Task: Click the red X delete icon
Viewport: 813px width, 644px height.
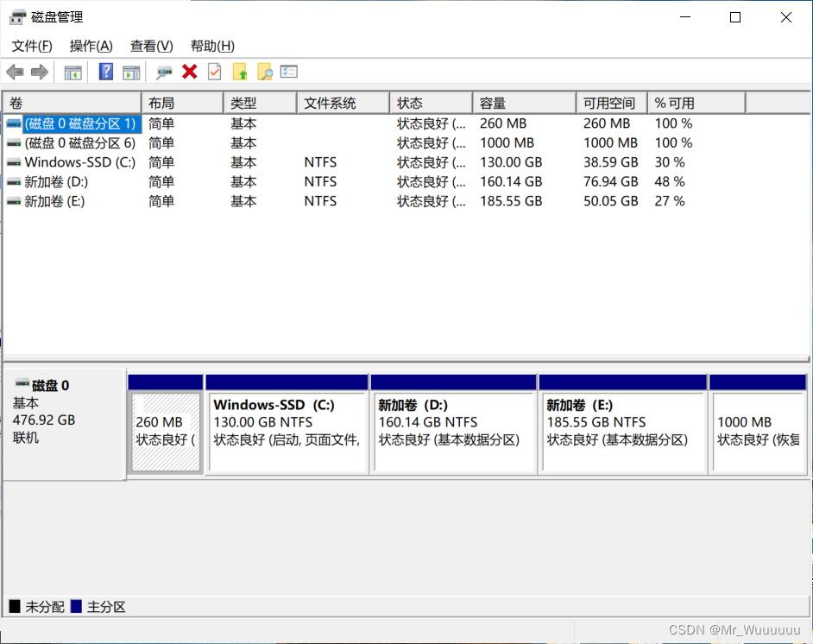Action: [190, 72]
